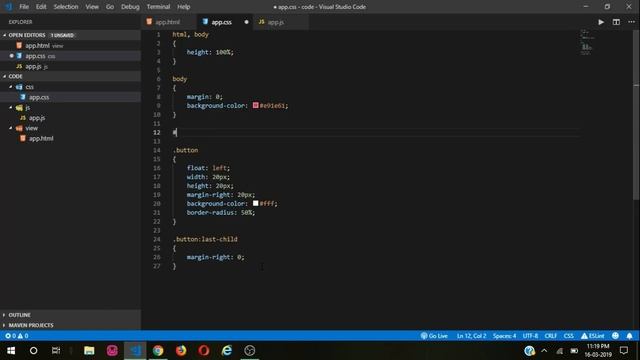The height and width of the screenshot is (360, 640).
Task: Click the #fff white color swatch
Action: [x=256, y=203]
